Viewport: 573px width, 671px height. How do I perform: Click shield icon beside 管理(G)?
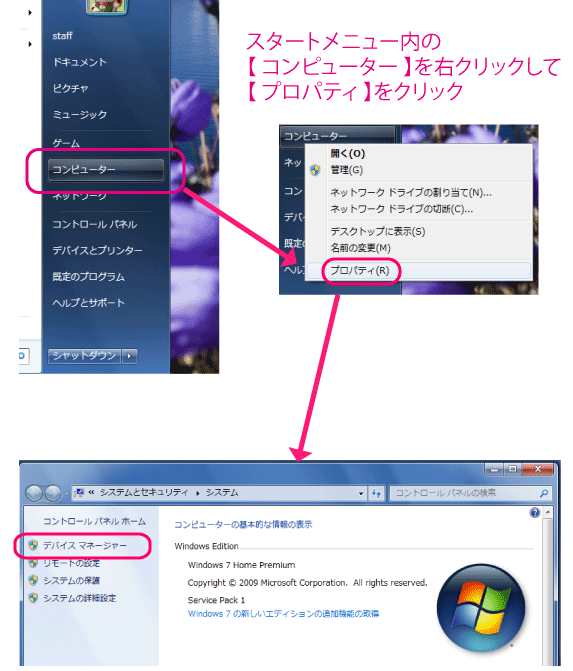315,170
